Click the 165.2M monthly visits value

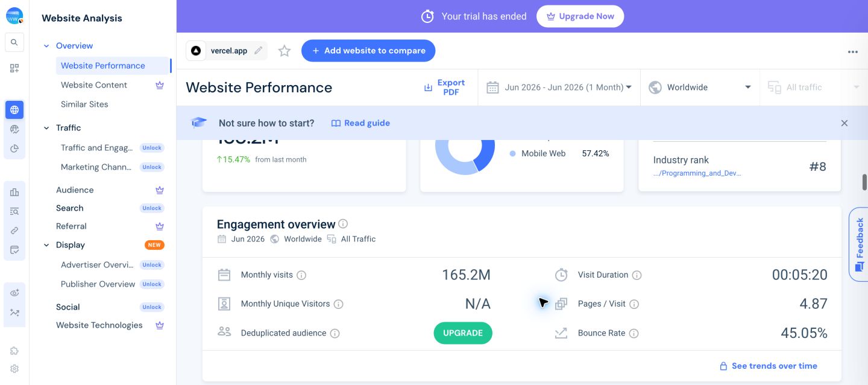466,275
